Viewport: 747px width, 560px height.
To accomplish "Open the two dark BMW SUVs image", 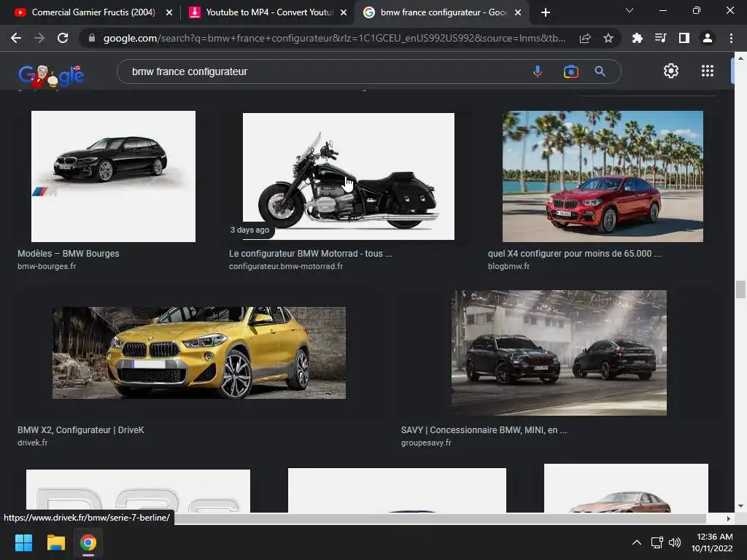I will [559, 353].
